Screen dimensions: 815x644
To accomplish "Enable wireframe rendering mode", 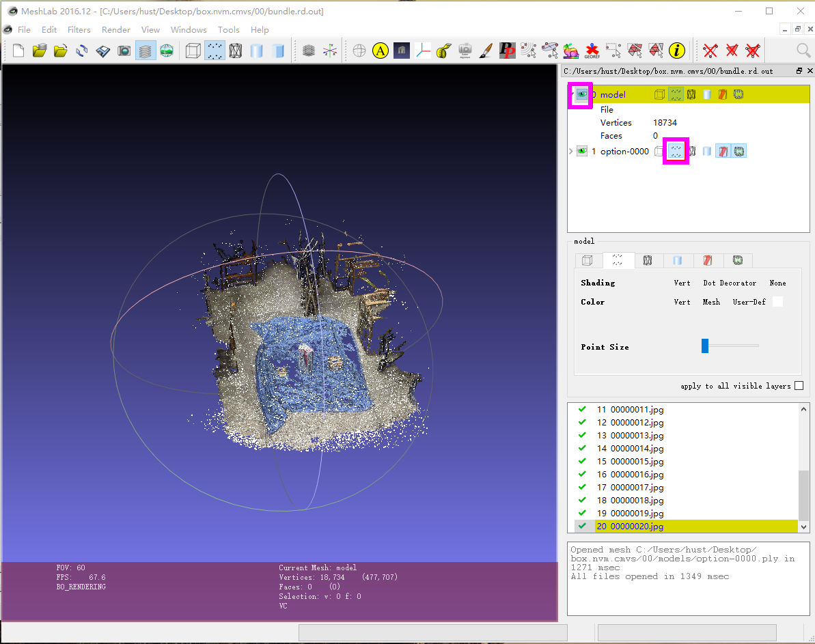I will pyautogui.click(x=236, y=51).
